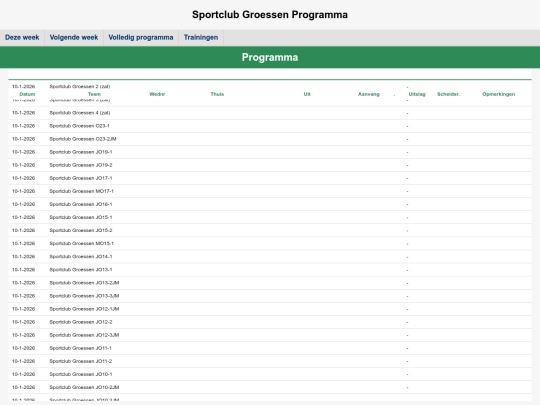Select the Sportclub Groessen JO17-1 row
The image size is (540, 405).
click(x=270, y=178)
